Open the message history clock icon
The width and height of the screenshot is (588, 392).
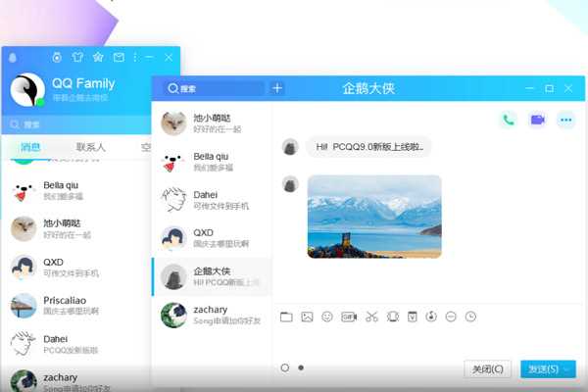point(470,317)
